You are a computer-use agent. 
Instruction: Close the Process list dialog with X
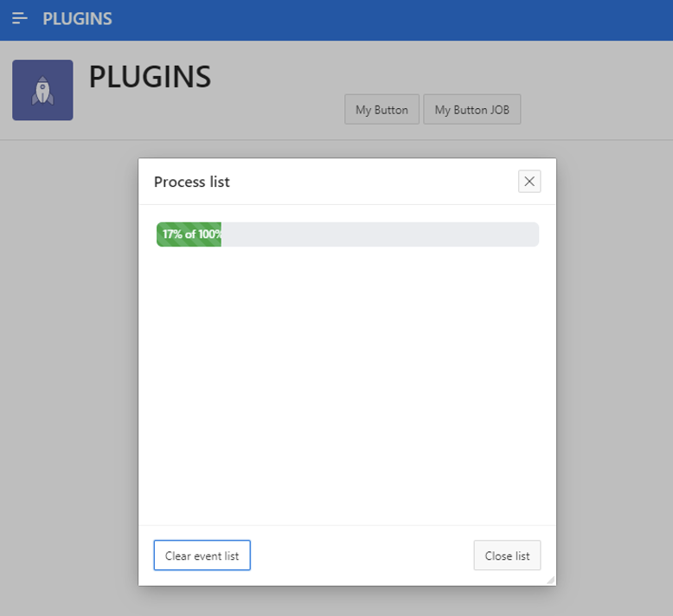tap(529, 181)
